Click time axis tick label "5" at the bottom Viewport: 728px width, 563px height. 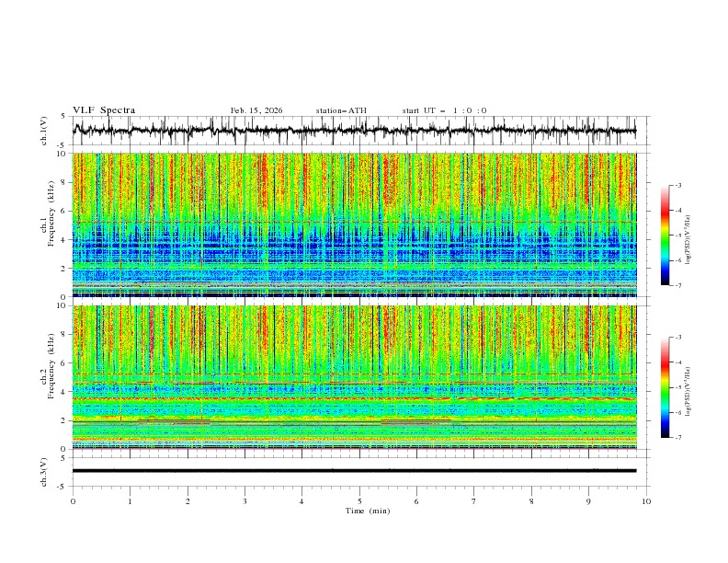(359, 501)
